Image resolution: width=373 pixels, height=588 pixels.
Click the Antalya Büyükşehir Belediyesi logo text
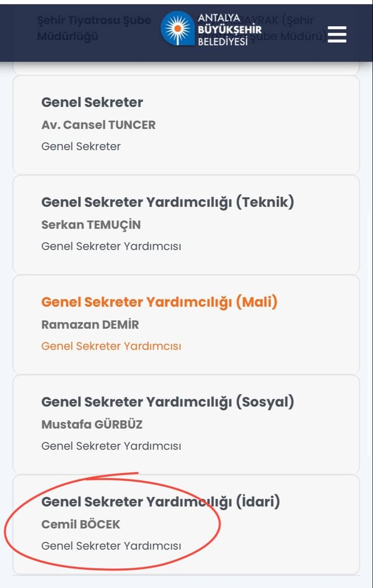[229, 30]
